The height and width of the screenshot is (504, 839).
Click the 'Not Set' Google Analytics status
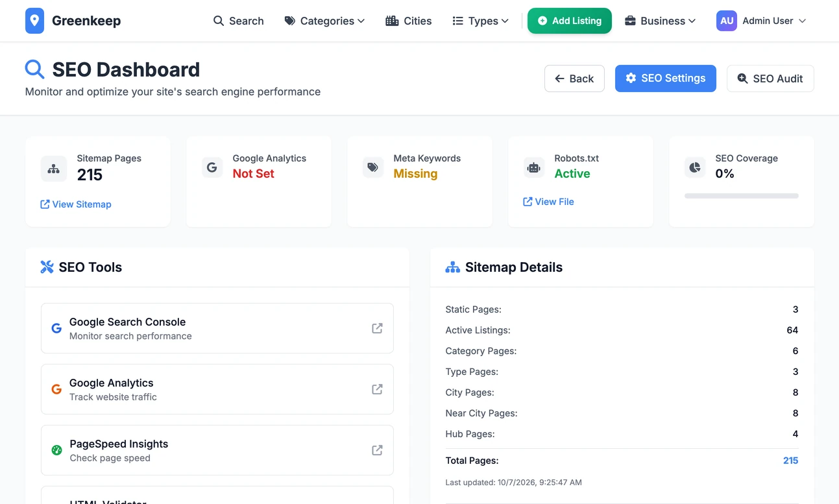coord(254,174)
